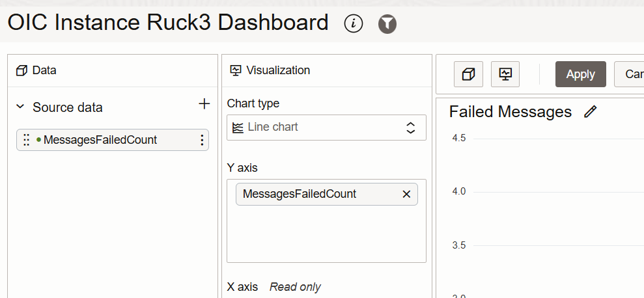The width and height of the screenshot is (644, 298).
Task: Click the dashboard info icon
Action: point(354,24)
